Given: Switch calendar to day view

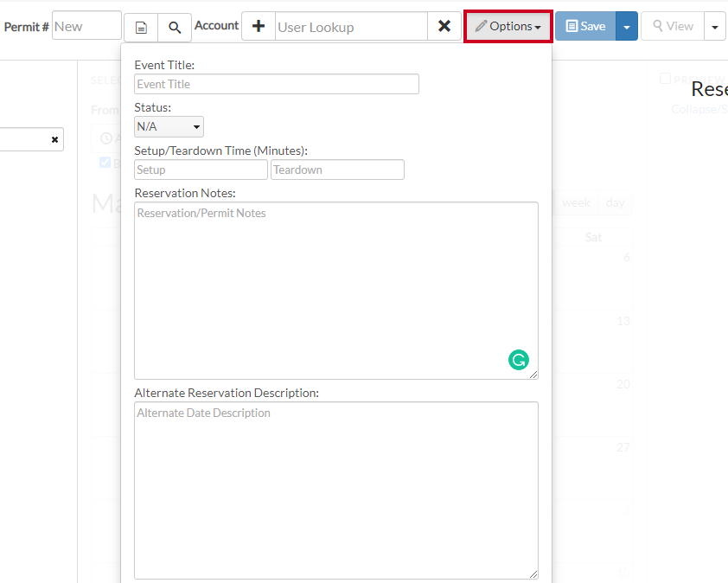Looking at the screenshot, I should [616, 202].
